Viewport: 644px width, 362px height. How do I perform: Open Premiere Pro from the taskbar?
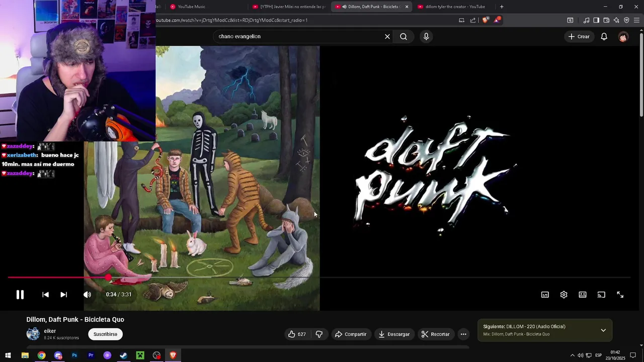click(91, 355)
